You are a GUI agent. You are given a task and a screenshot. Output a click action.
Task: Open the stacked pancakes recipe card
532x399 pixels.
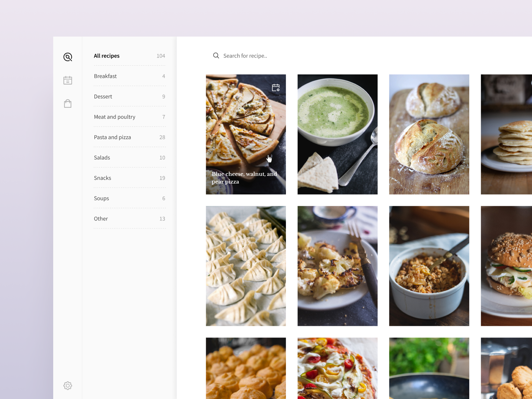(506, 134)
